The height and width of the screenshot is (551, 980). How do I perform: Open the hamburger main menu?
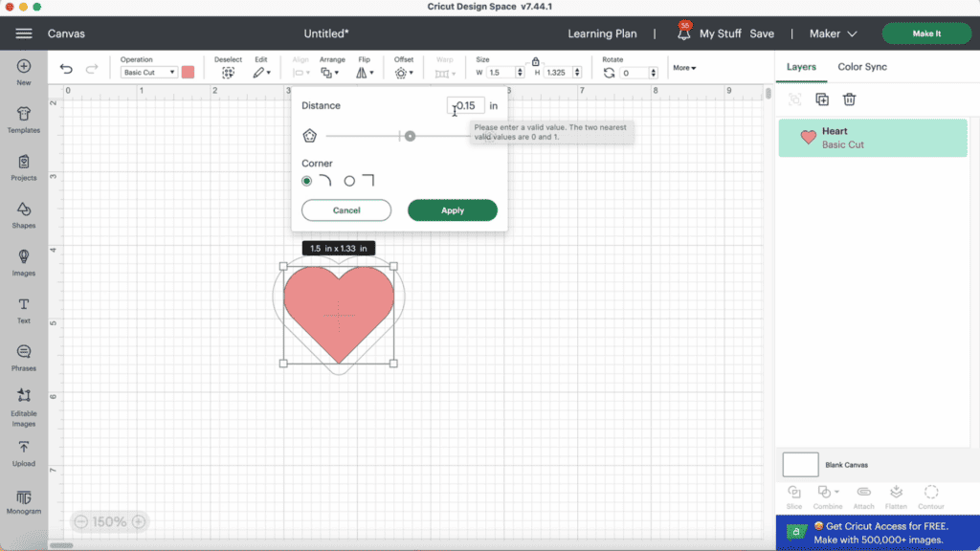(24, 33)
